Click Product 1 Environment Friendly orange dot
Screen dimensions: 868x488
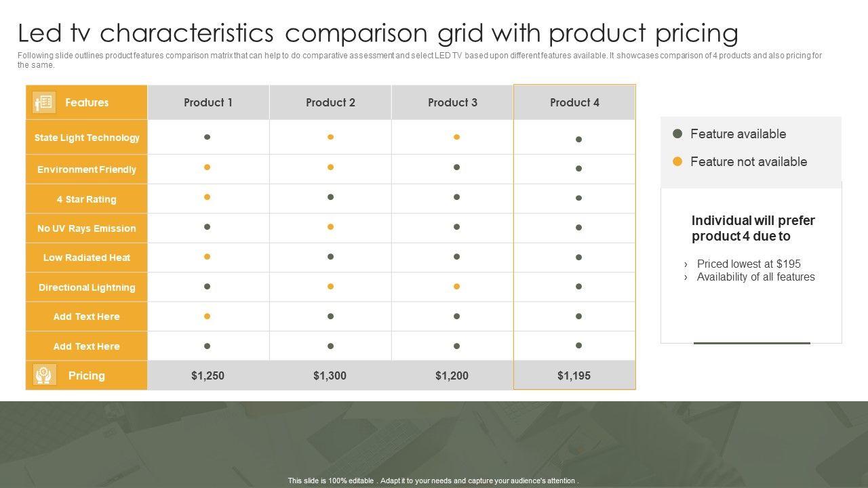[x=207, y=167]
